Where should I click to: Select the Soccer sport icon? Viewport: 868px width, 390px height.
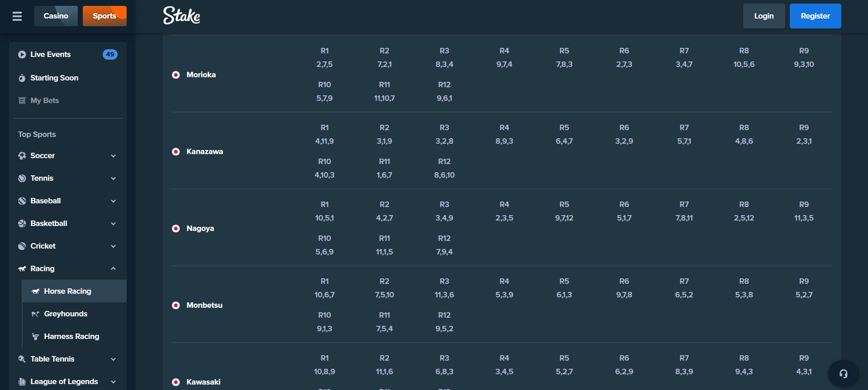[21, 155]
